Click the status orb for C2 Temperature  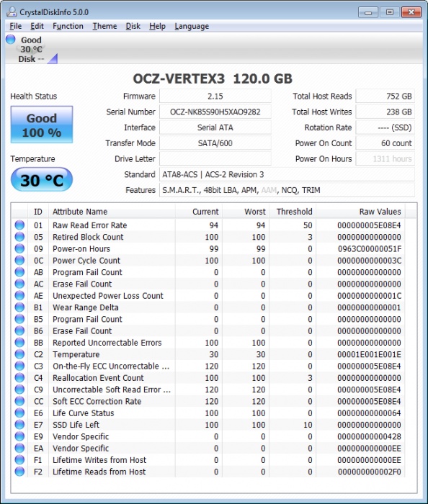(x=19, y=354)
